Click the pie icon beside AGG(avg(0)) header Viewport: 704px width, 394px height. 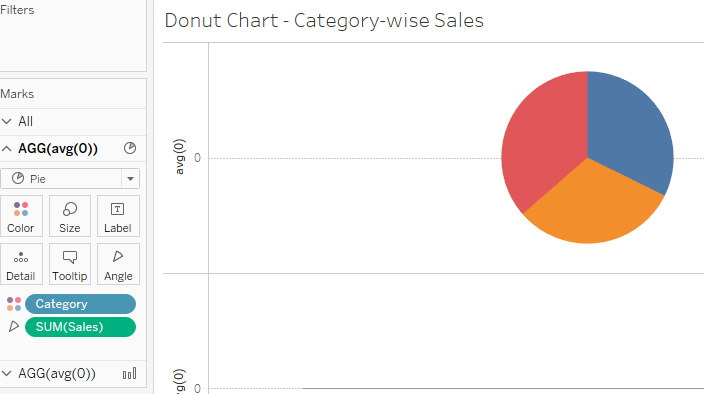[130, 148]
